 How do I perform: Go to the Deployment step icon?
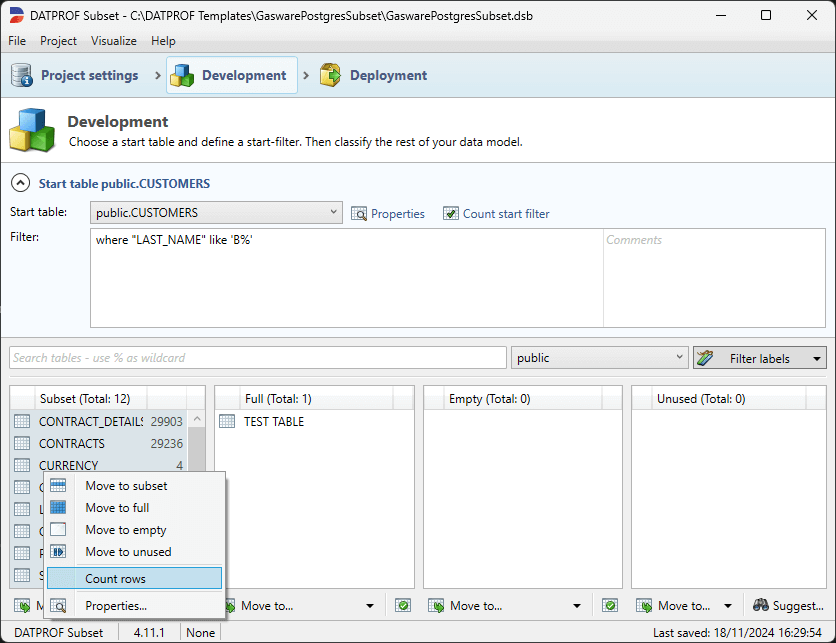pos(330,76)
